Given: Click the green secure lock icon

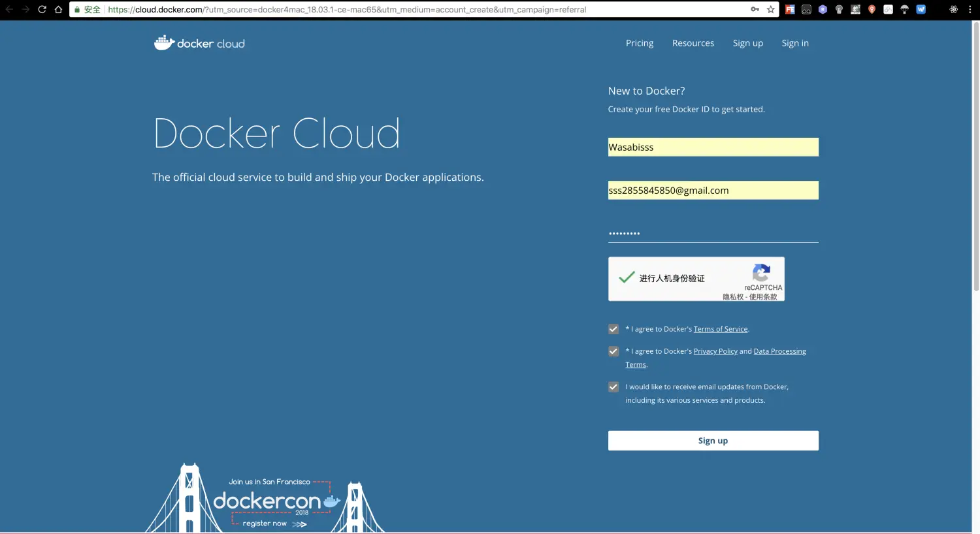Looking at the screenshot, I should 77,10.
